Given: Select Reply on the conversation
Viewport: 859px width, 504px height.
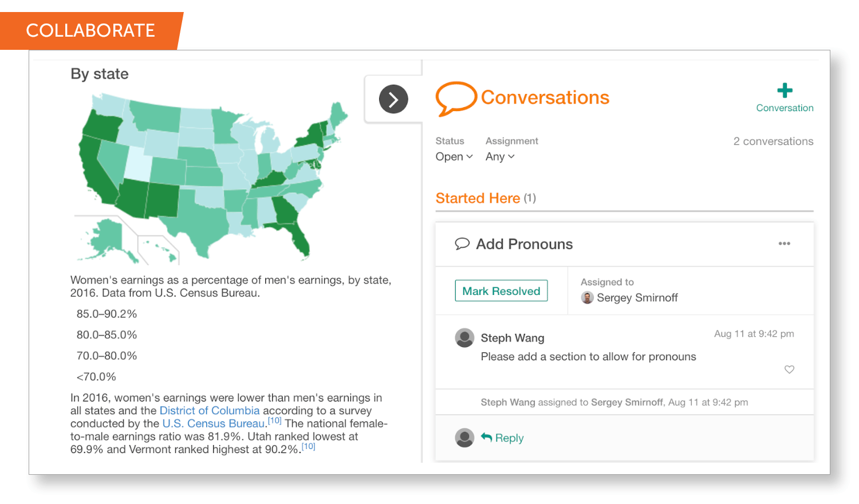Looking at the screenshot, I should [508, 437].
